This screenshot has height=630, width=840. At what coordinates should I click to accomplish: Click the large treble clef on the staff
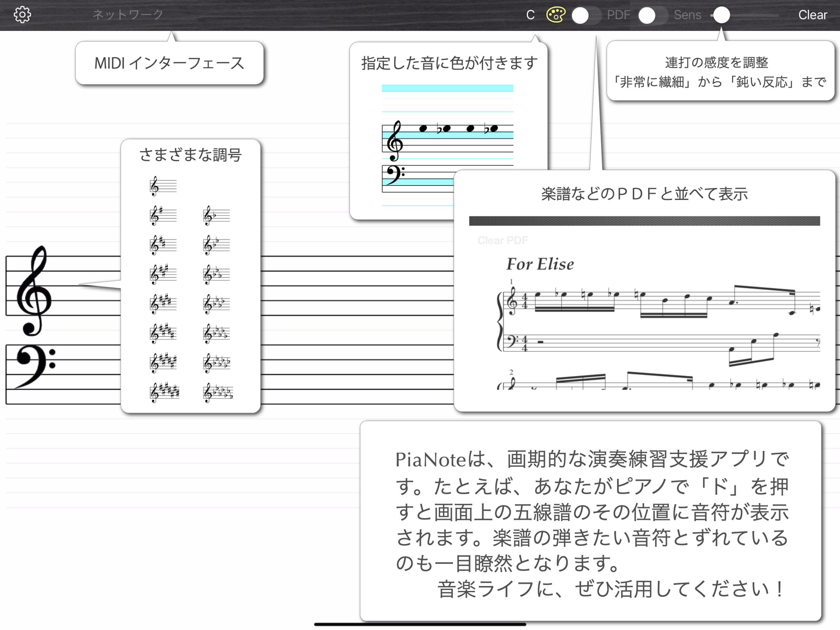pos(33,291)
